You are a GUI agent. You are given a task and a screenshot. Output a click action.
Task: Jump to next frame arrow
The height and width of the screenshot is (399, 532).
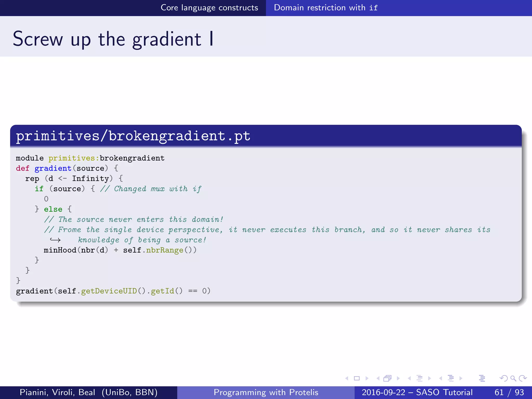click(x=398, y=378)
